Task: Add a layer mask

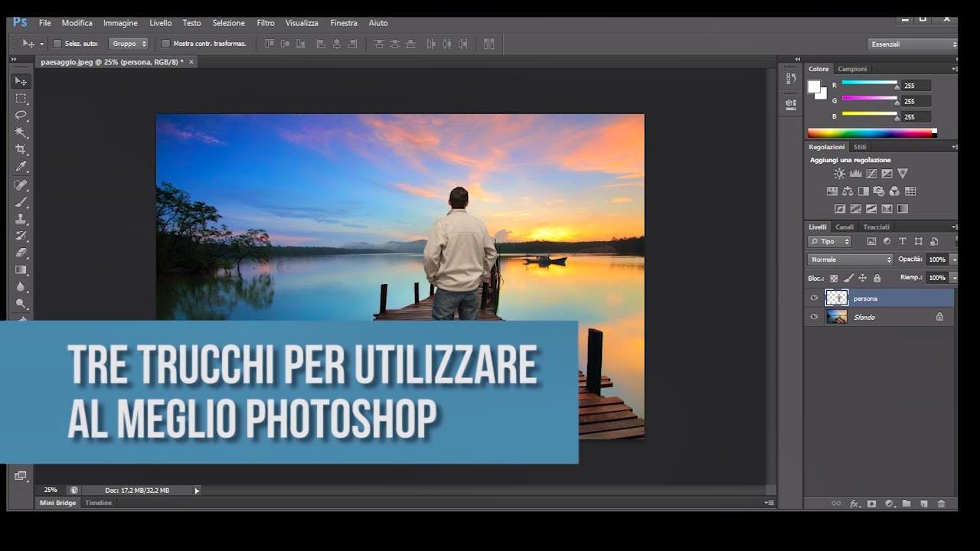Action: 871,504
